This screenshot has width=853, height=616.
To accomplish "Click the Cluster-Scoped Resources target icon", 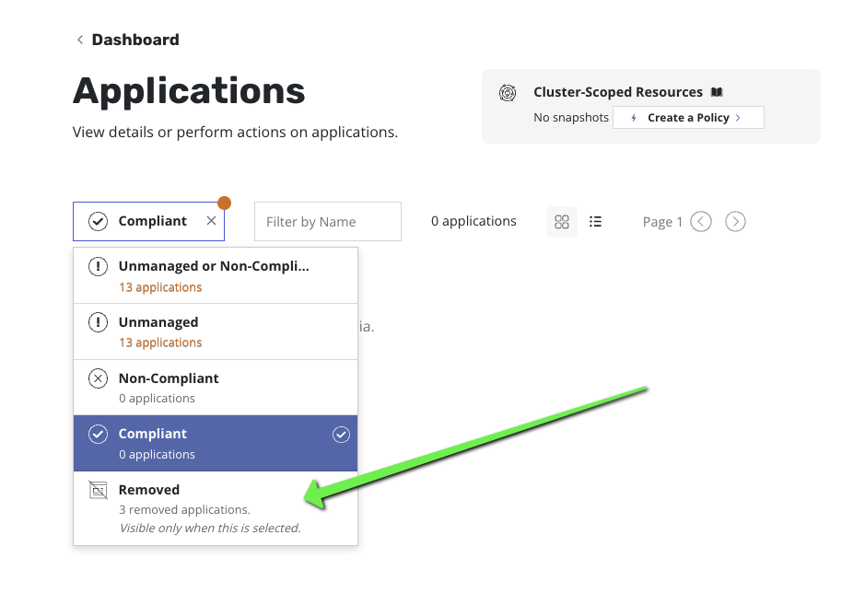I will point(507,93).
